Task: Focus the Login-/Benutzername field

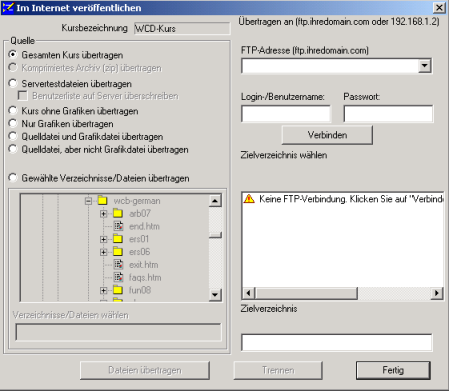Action: click(x=286, y=114)
